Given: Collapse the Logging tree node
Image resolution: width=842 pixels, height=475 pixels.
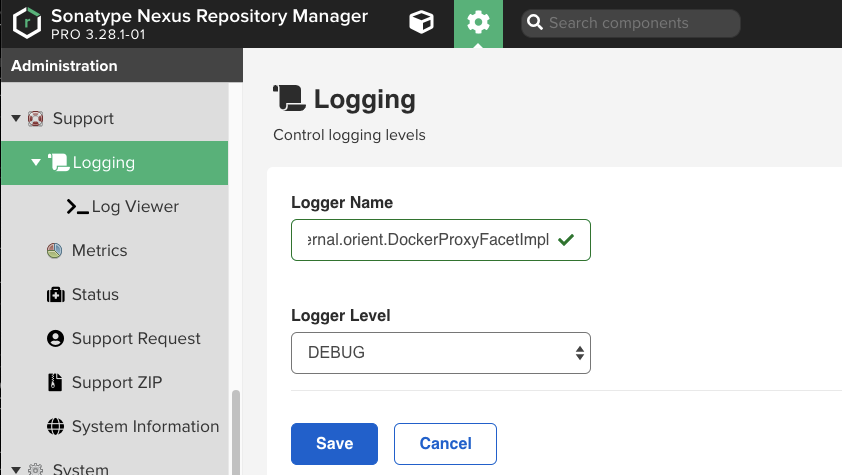Looking at the screenshot, I should coord(36,163).
